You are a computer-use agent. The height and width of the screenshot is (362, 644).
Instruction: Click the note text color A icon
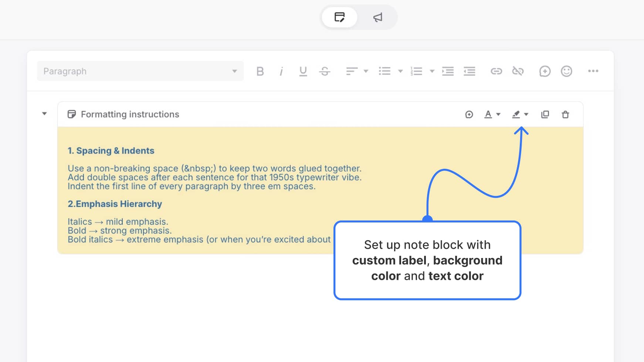coord(488,114)
